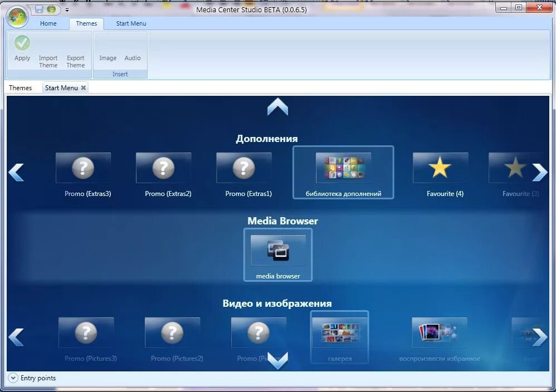
Task: Click the Entry points label
Action: point(38,378)
